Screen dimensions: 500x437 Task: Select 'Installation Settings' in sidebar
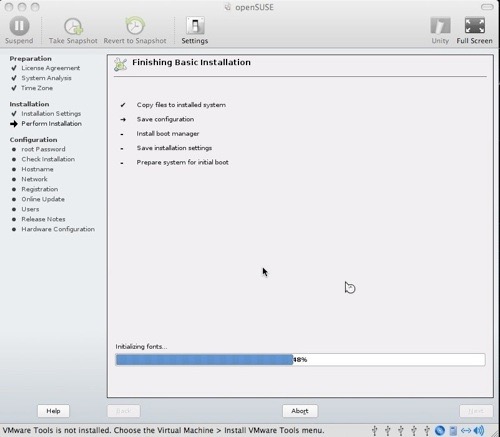point(51,114)
